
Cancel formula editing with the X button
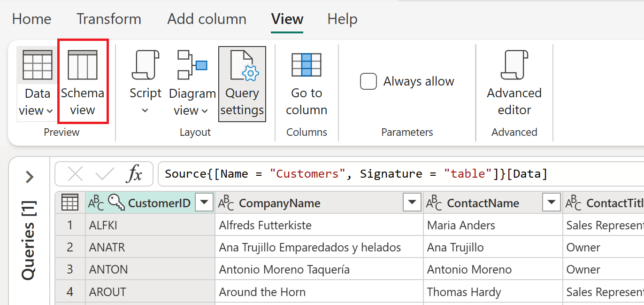pyautogui.click(x=75, y=174)
